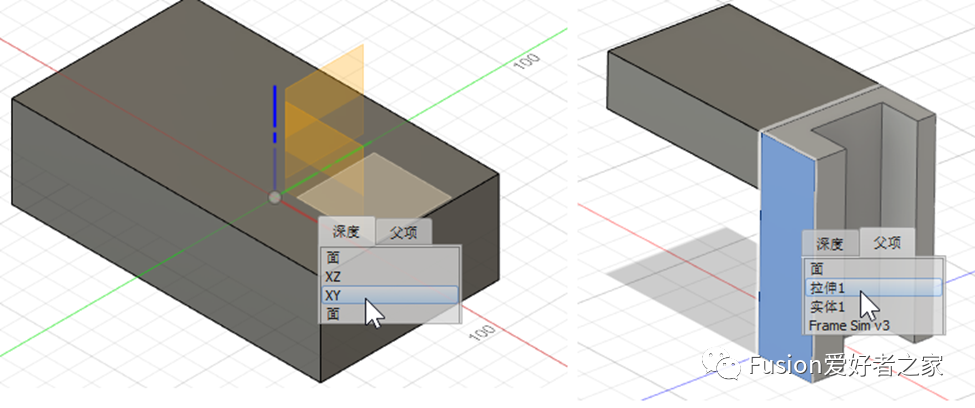Select XY in the depth selection list
This screenshot has height=408, width=975.
[x=390, y=295]
